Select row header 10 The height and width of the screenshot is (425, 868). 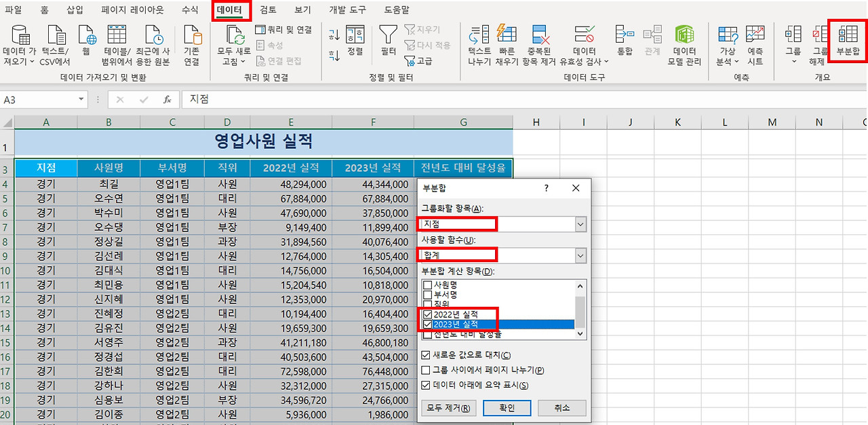tap(7, 270)
